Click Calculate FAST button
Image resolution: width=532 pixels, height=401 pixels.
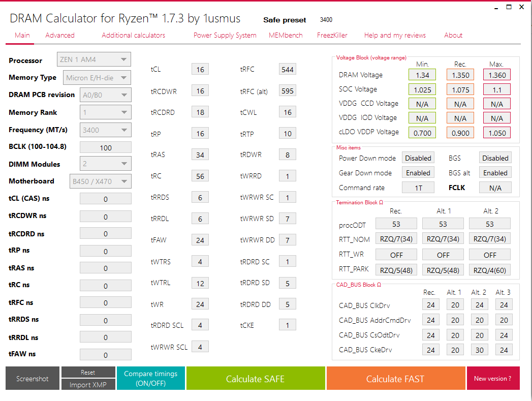tap(396, 378)
